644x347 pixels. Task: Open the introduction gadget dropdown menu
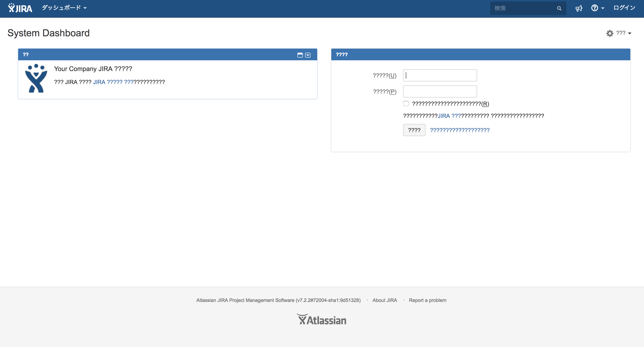308,55
